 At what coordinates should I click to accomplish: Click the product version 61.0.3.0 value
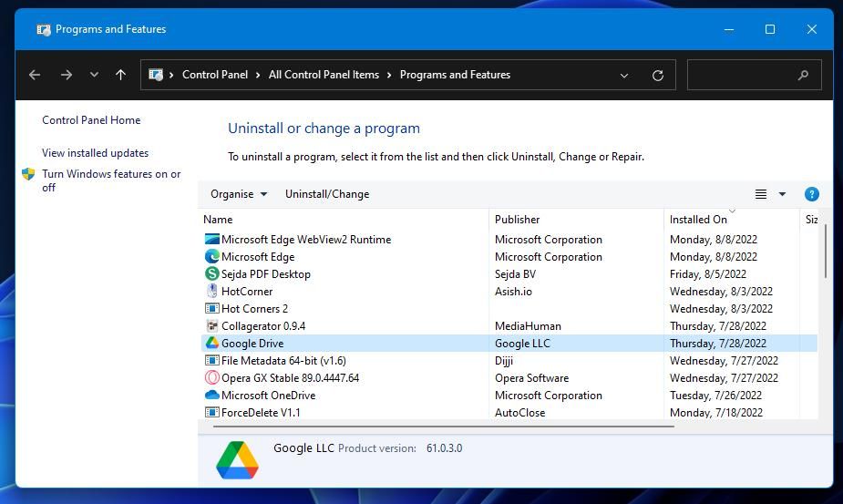(444, 448)
